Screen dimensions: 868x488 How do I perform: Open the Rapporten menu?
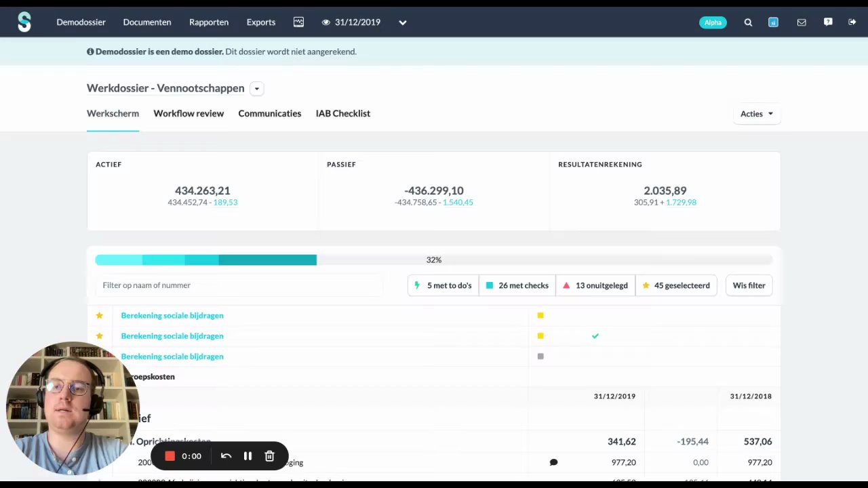209,22
